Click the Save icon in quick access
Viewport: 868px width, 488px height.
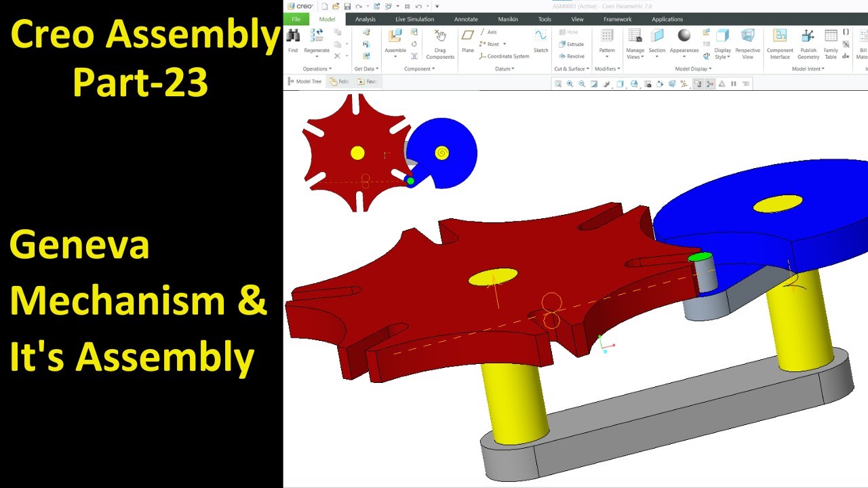(347, 6)
